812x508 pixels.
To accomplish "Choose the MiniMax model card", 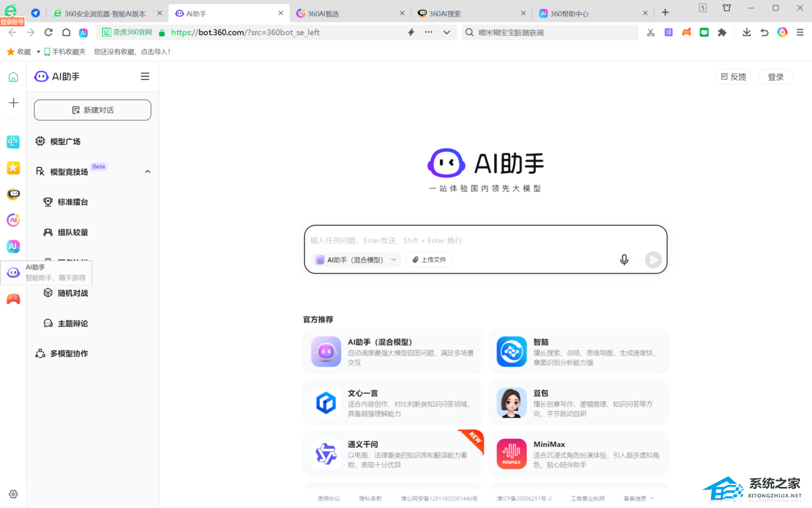I will pos(579,454).
